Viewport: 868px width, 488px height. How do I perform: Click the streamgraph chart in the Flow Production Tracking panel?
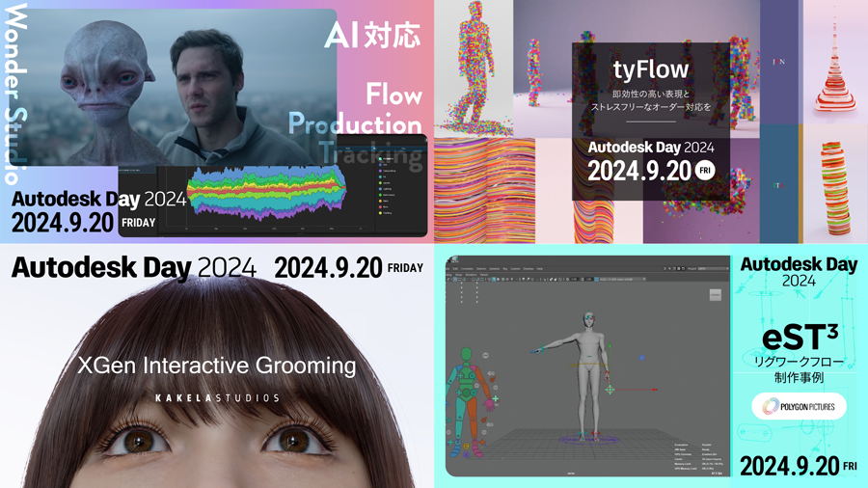tap(267, 194)
